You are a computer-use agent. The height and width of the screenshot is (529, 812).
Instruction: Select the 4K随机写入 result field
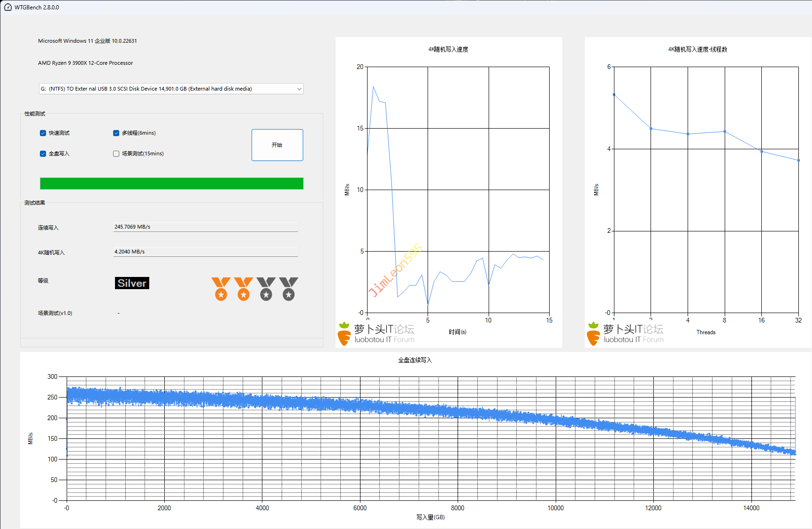tap(206, 252)
